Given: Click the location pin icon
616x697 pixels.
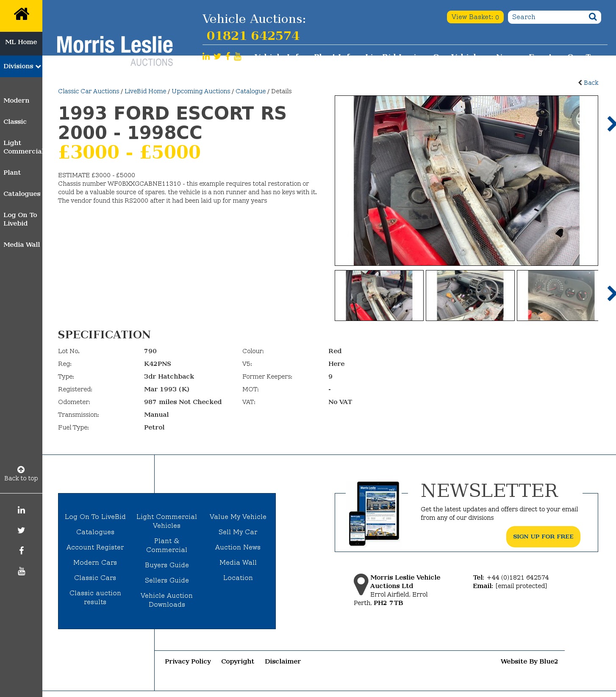Looking at the screenshot, I should pyautogui.click(x=361, y=585).
